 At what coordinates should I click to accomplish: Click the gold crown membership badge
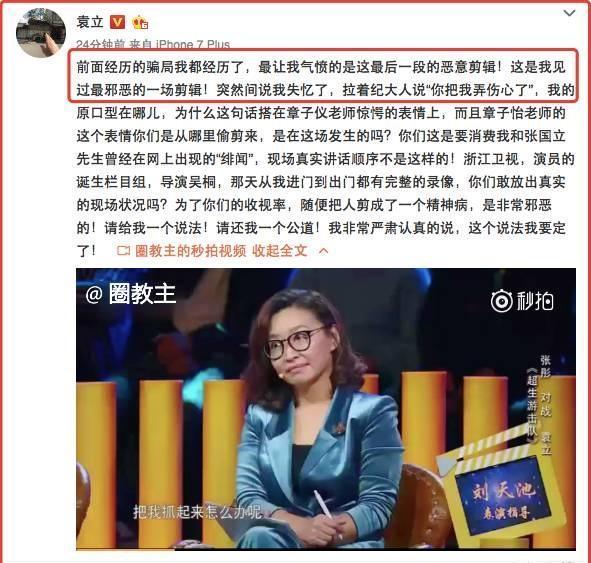point(140,23)
